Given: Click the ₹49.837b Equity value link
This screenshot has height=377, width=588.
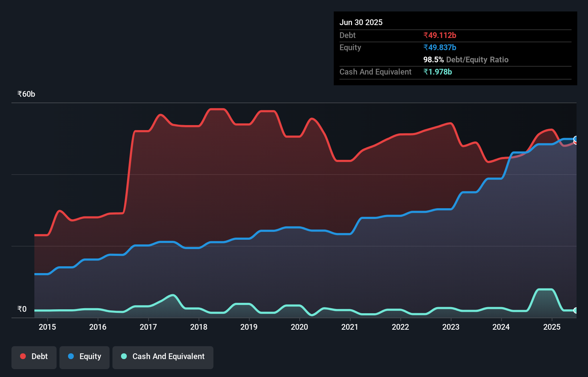Looking at the screenshot, I should tap(439, 47).
